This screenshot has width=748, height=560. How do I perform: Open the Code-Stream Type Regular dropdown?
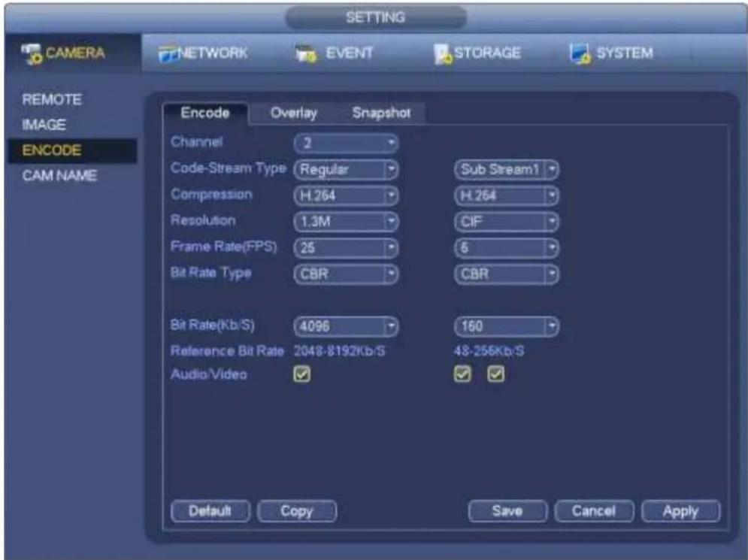[x=346, y=169]
